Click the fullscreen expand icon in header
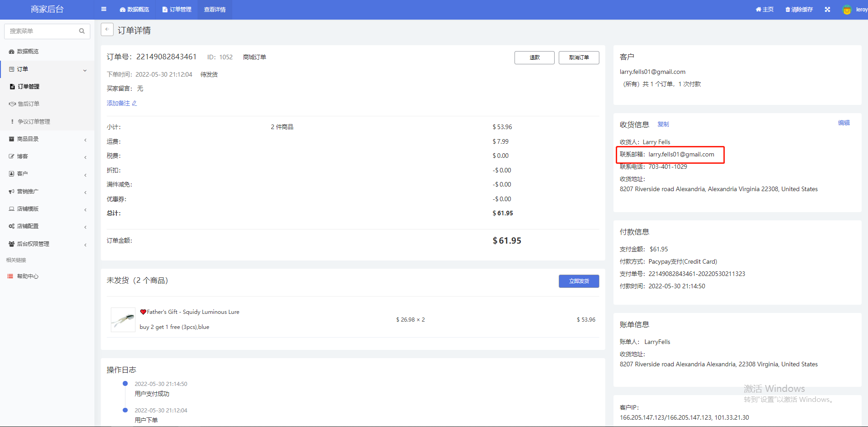 [x=827, y=10]
